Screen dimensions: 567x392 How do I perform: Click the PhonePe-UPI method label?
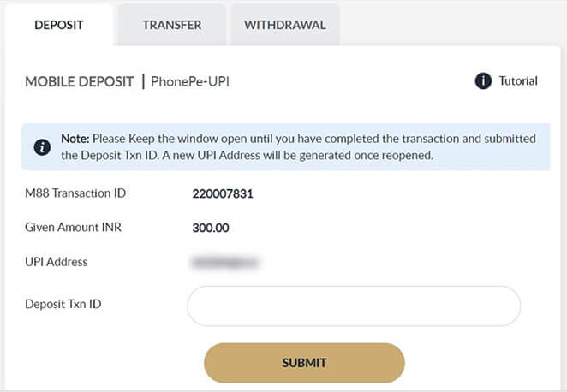point(190,82)
